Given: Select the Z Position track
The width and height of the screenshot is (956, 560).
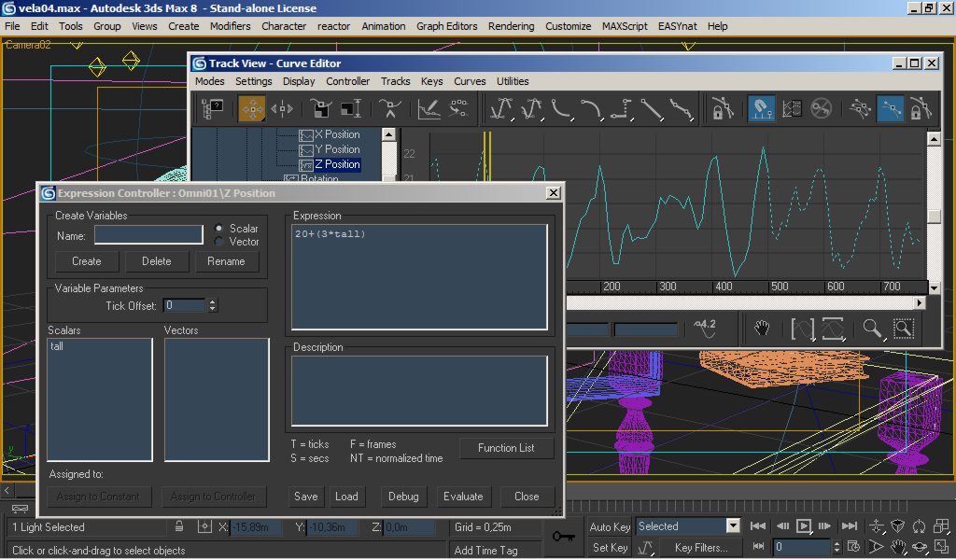Looking at the screenshot, I should click(336, 164).
